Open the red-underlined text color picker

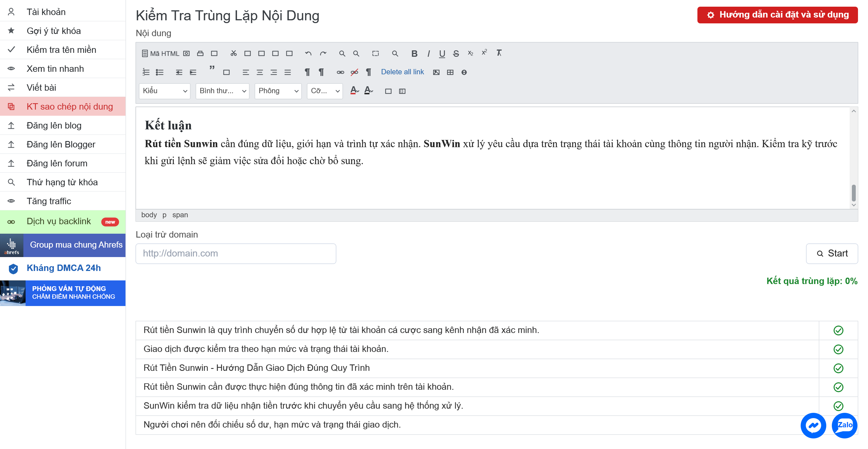354,91
